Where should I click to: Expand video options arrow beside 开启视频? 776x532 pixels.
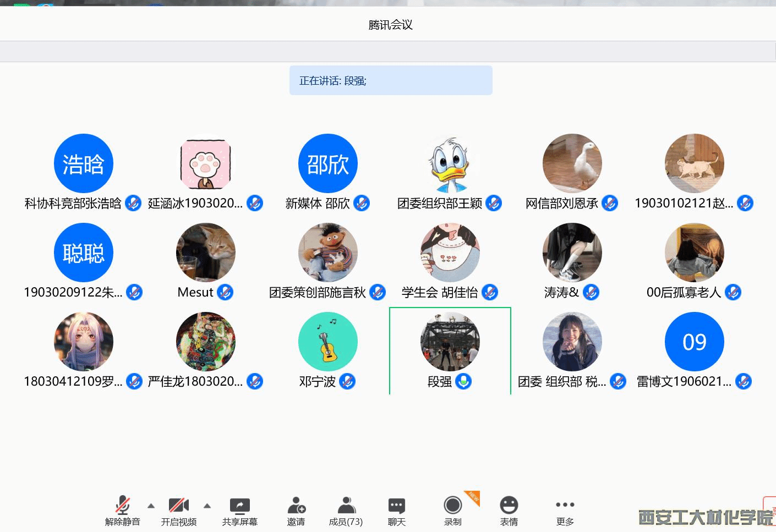point(207,506)
